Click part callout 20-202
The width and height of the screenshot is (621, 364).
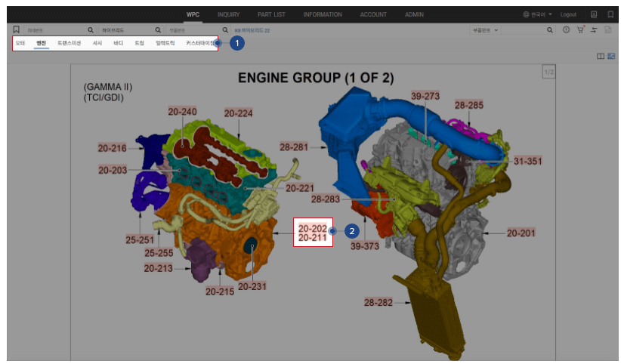313,229
